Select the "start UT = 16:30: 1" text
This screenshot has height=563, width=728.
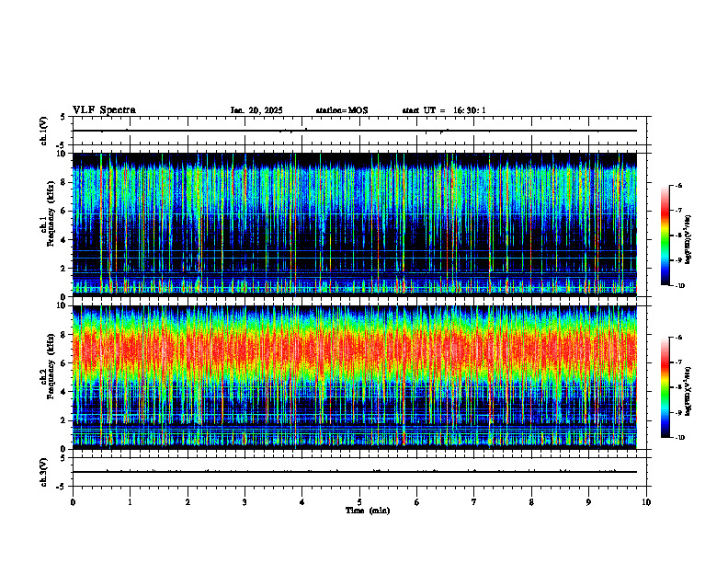tap(444, 110)
